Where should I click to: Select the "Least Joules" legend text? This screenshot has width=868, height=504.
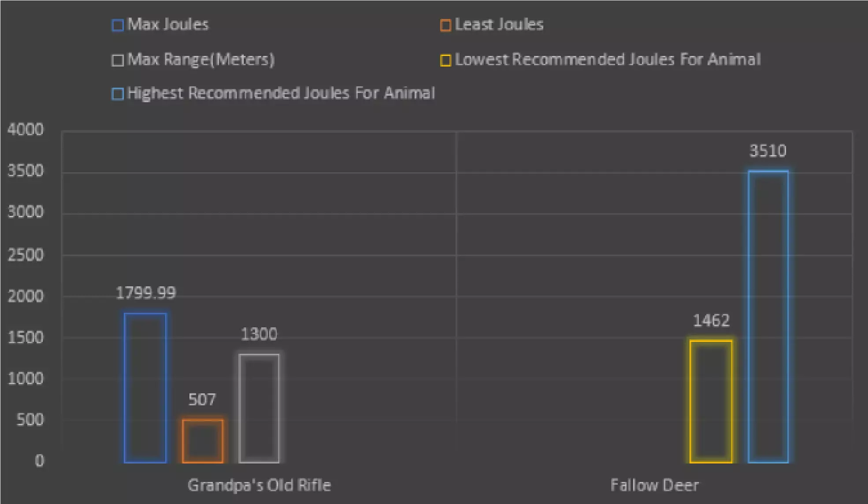point(499,24)
